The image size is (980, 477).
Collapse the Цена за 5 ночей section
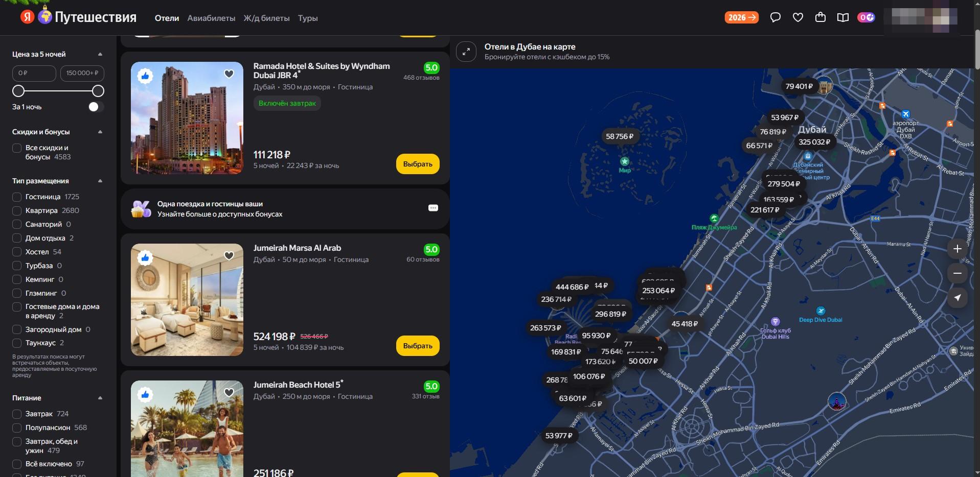click(100, 54)
